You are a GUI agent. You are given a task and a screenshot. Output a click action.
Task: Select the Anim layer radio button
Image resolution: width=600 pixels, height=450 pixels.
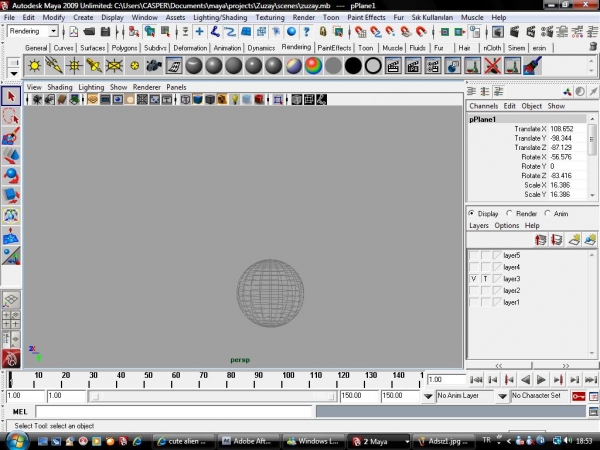tap(548, 213)
